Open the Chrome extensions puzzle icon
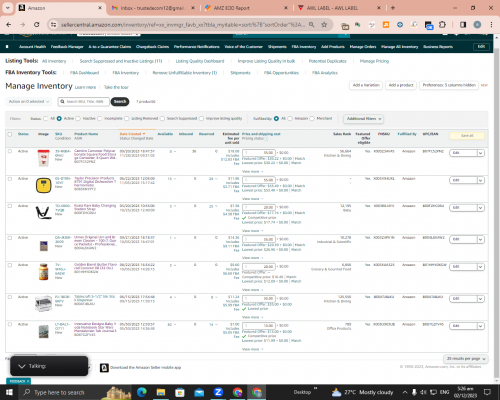Image resolution: width=500 pixels, height=400 pixels. pos(442,25)
